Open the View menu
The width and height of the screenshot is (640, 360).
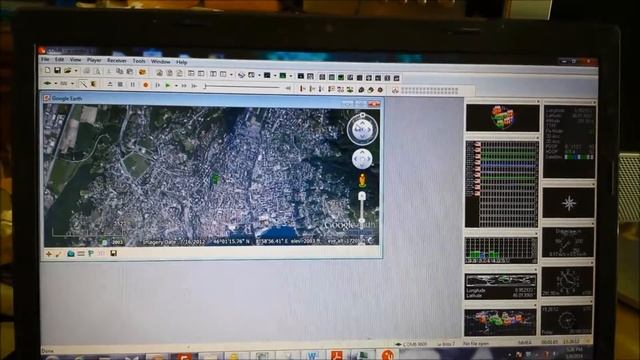pos(75,60)
